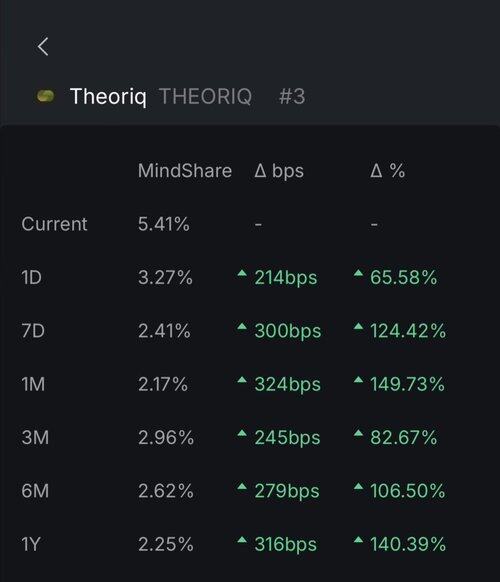This screenshot has height=582, width=500.
Task: Click the Theoriq token logo icon
Action: 46,97
